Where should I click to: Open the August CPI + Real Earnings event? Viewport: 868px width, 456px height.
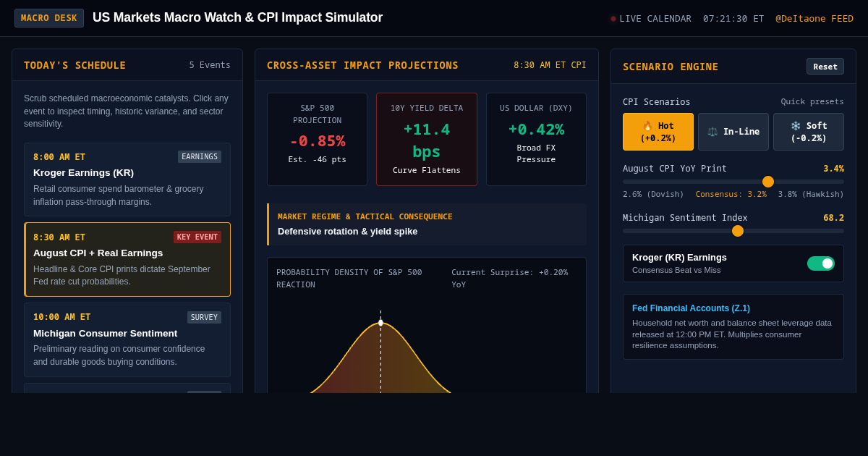pos(127,260)
